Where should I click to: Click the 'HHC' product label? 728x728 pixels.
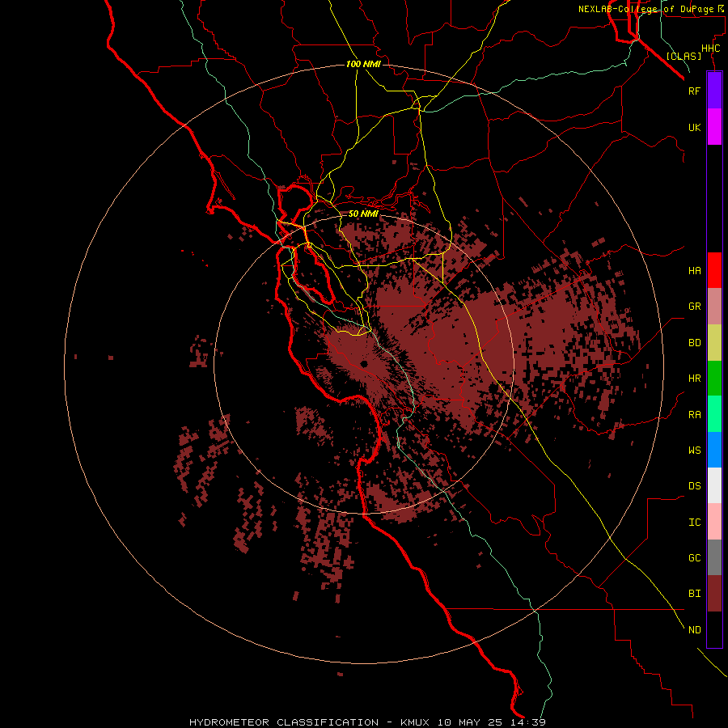pyautogui.click(x=710, y=49)
